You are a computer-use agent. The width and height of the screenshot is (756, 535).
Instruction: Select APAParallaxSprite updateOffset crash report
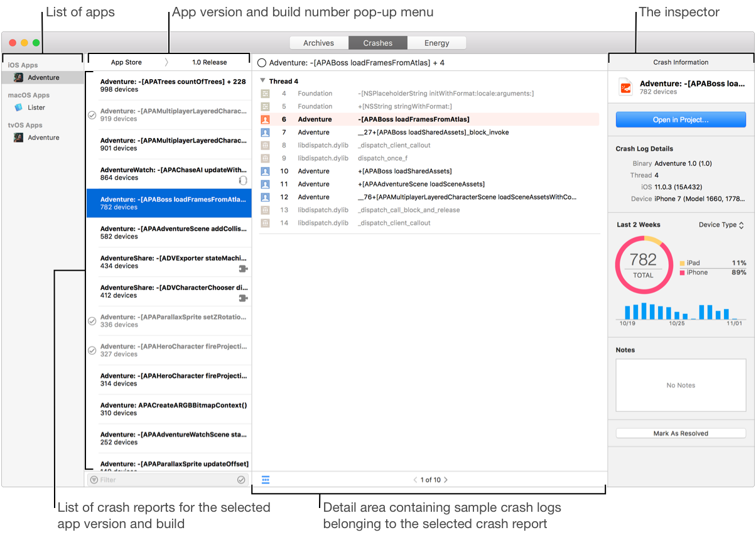(169, 463)
